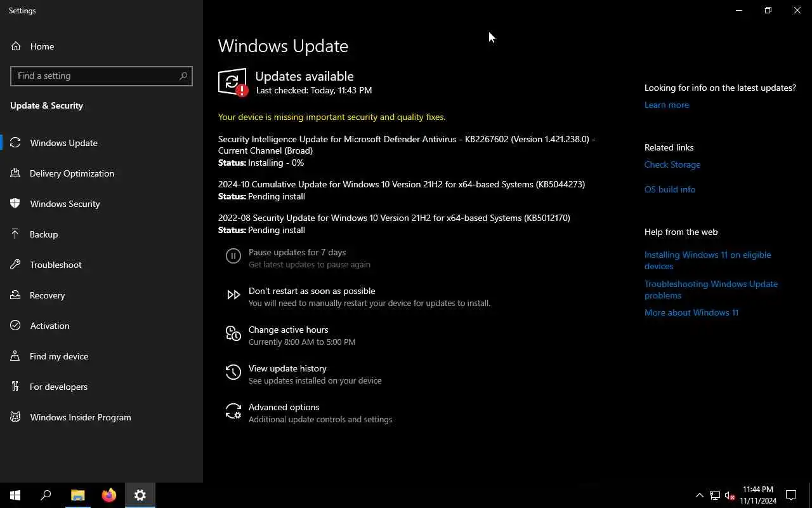Viewport: 812px width, 508px height.
Task: Click the Find my device icon
Action: (x=16, y=356)
